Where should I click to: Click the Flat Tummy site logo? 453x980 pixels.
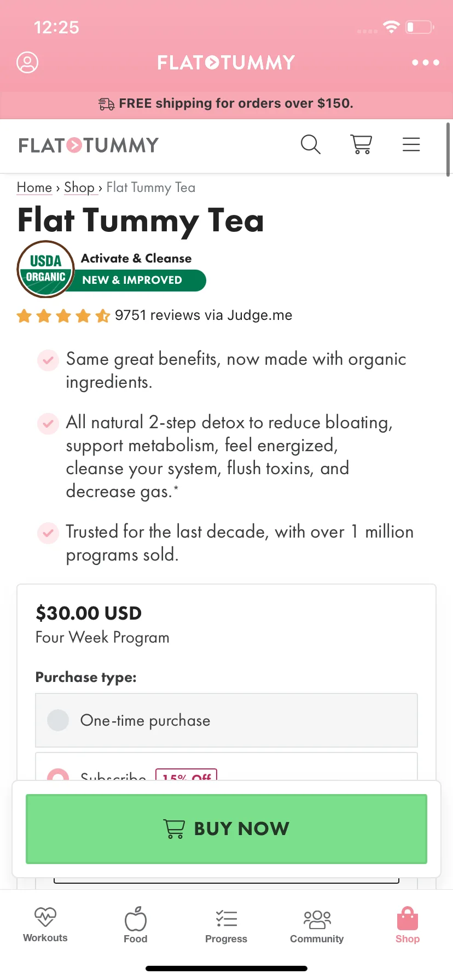[89, 145]
